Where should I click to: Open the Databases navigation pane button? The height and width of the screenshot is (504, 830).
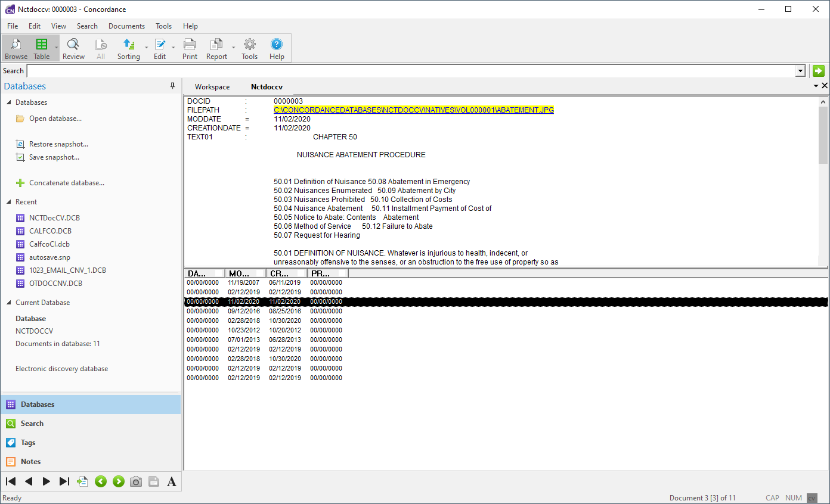(91, 405)
